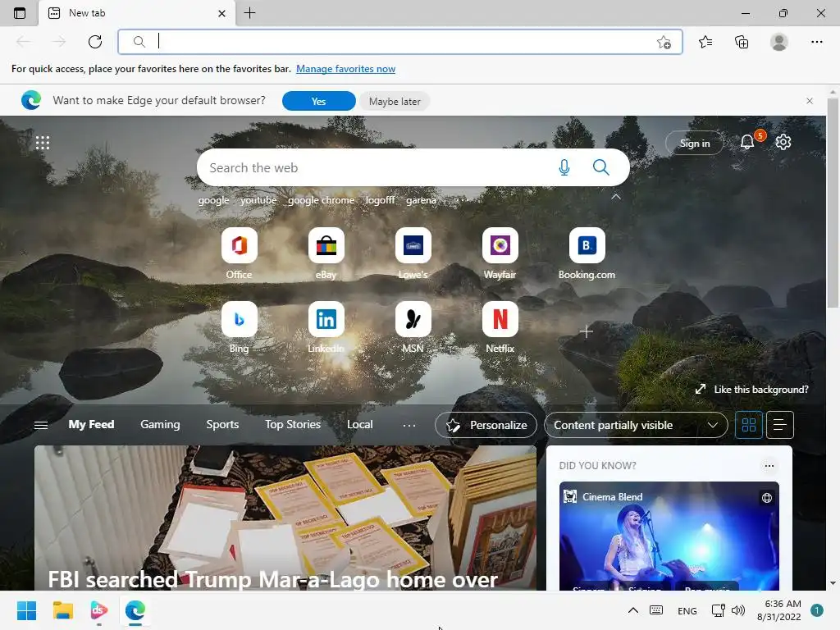Image resolution: width=840 pixels, height=630 pixels.
Task: Dismiss the default browser banner
Action: 810,101
